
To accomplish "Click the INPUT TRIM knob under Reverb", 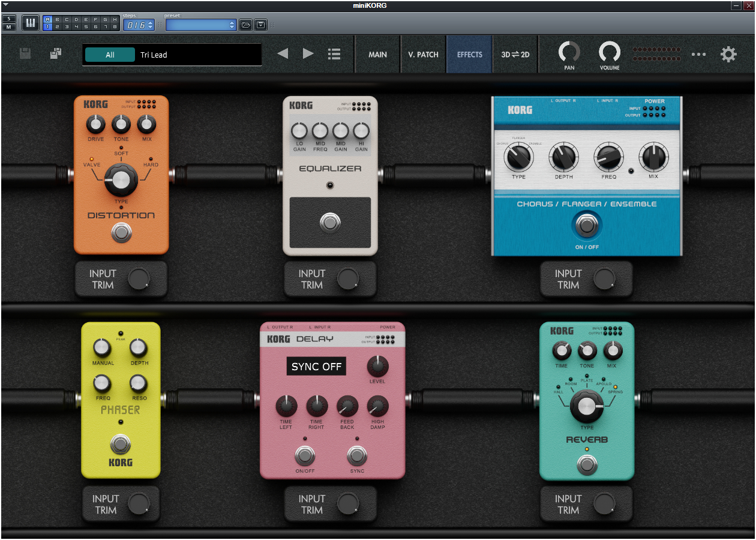I will point(604,504).
